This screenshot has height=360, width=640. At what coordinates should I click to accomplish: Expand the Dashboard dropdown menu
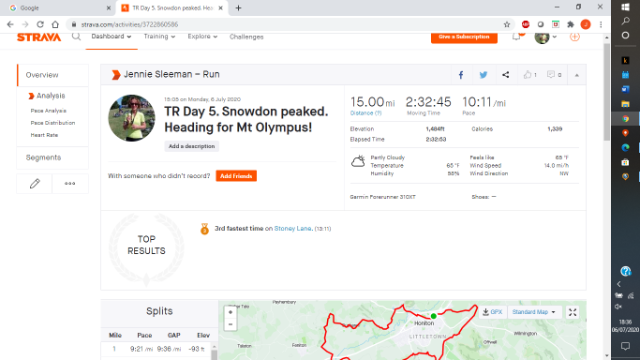(111, 37)
